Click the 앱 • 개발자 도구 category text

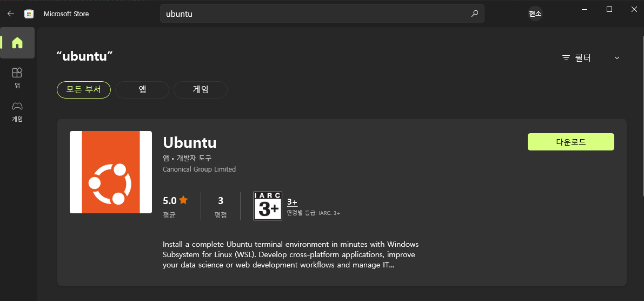pos(187,158)
